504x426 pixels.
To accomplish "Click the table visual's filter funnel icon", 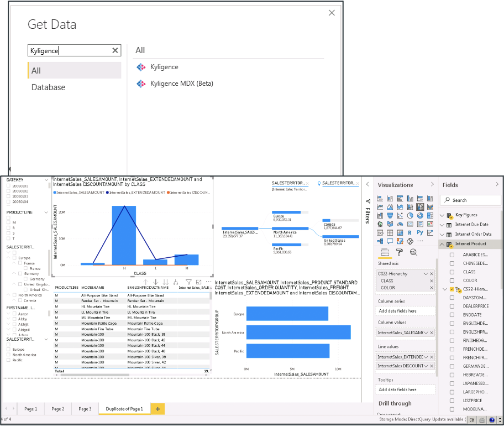I will tap(188, 282).
